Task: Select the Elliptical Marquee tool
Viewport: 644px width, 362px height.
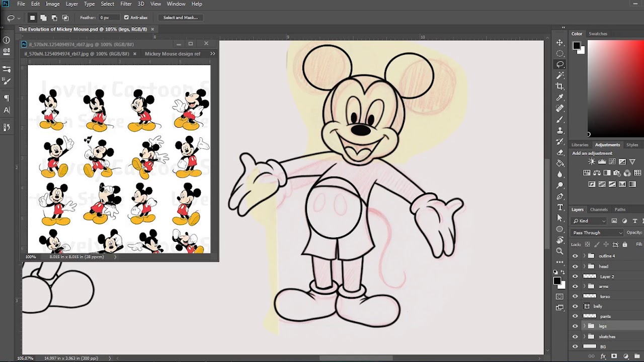Action: (560, 54)
